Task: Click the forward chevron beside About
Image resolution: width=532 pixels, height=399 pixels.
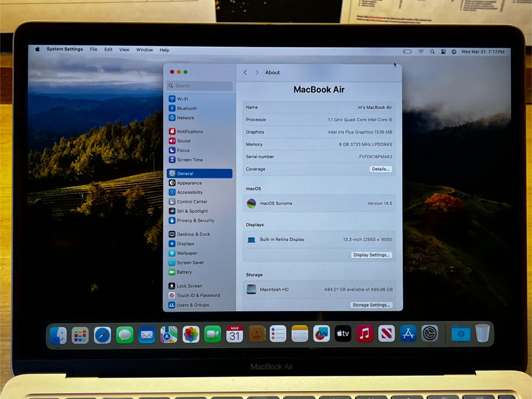Action: coord(257,72)
